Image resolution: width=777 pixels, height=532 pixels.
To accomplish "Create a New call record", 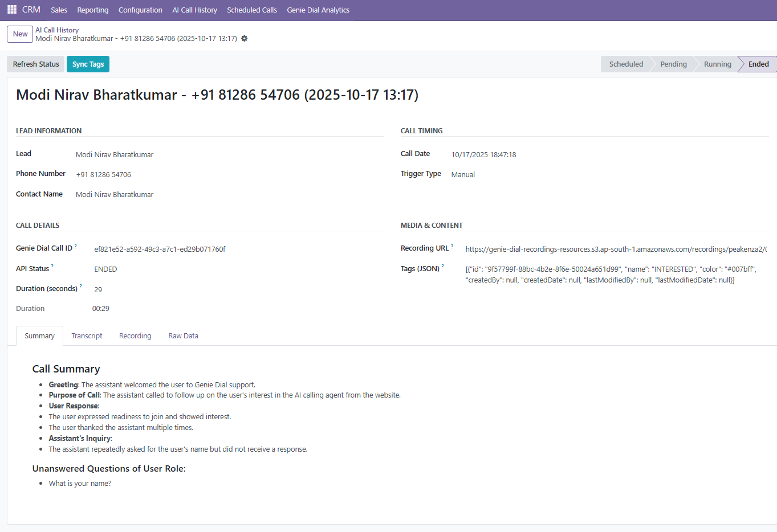I will click(20, 34).
